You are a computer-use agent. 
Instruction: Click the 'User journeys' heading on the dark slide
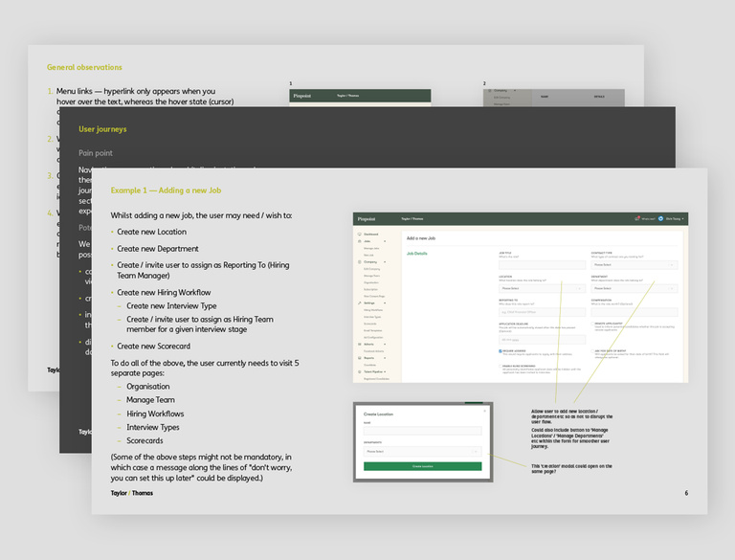coord(102,129)
